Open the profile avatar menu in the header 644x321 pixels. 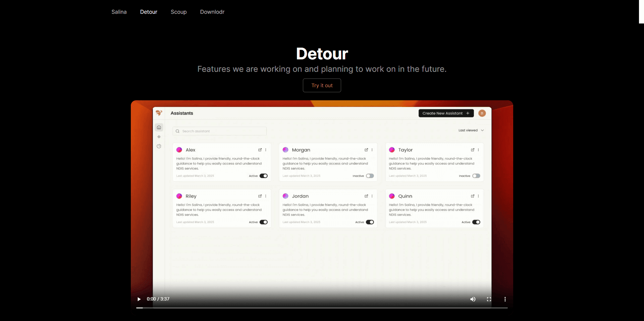coord(482,113)
